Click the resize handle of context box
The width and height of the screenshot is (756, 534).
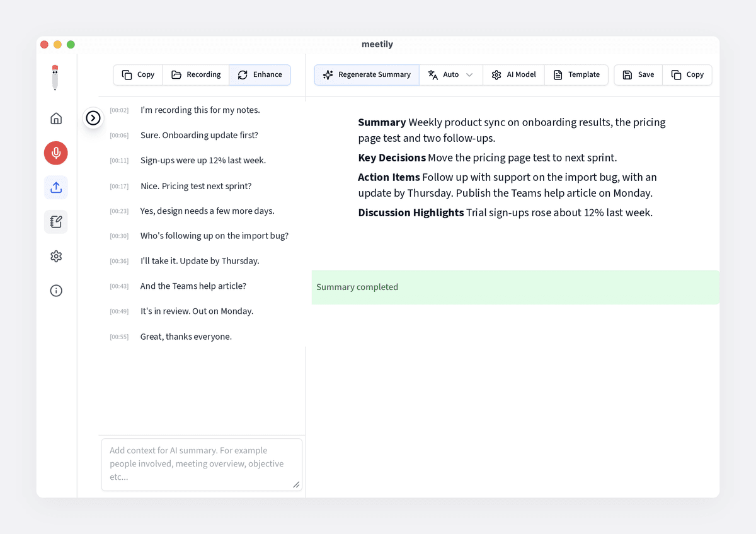[296, 484]
